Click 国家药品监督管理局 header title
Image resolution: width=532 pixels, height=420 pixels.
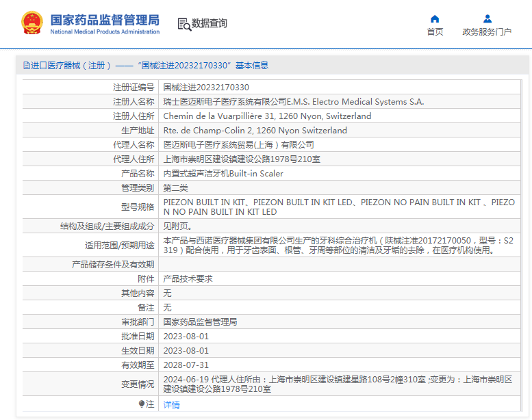point(105,20)
